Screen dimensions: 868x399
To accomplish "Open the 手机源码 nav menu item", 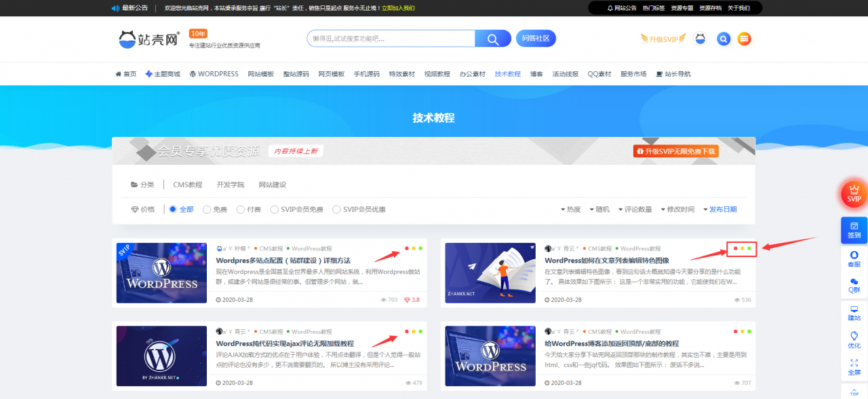I will (367, 74).
